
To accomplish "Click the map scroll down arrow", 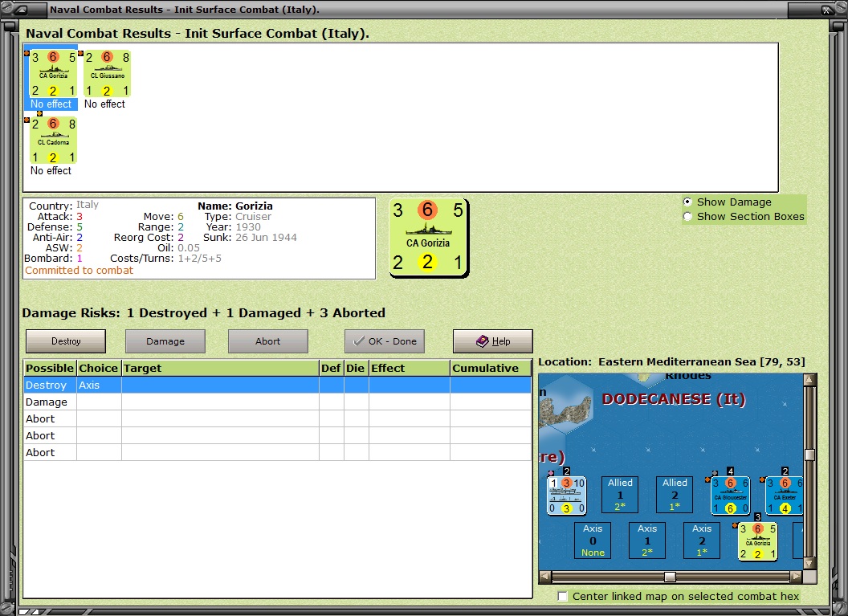I will coord(809,564).
